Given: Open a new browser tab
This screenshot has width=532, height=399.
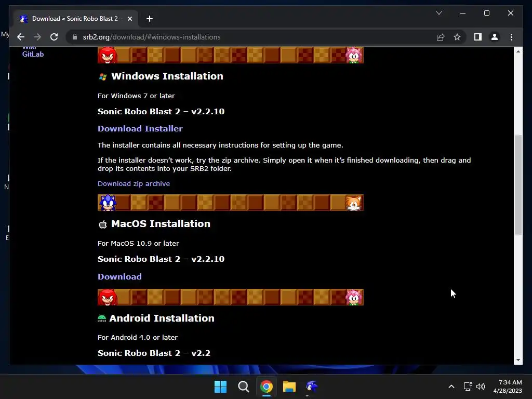Looking at the screenshot, I should coord(149,19).
